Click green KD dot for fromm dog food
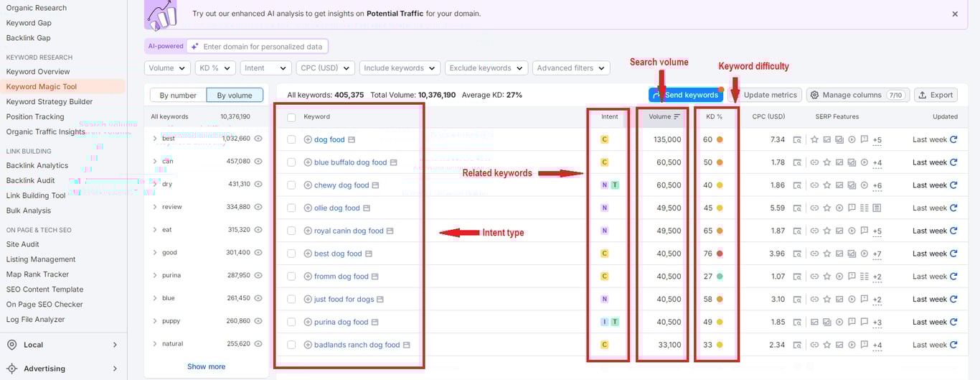The image size is (980, 380). (x=720, y=277)
